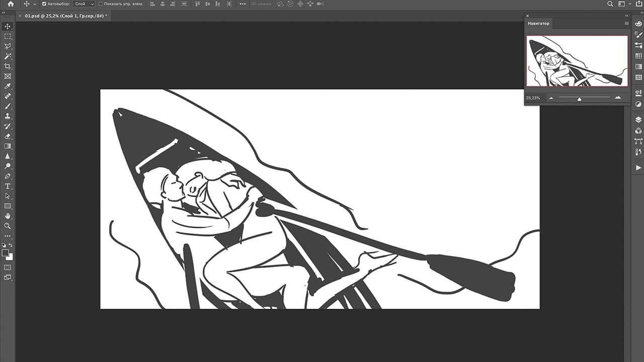Click the foreground color swatch
Image resolution: width=644 pixels, height=362 pixels.
(x=5, y=252)
